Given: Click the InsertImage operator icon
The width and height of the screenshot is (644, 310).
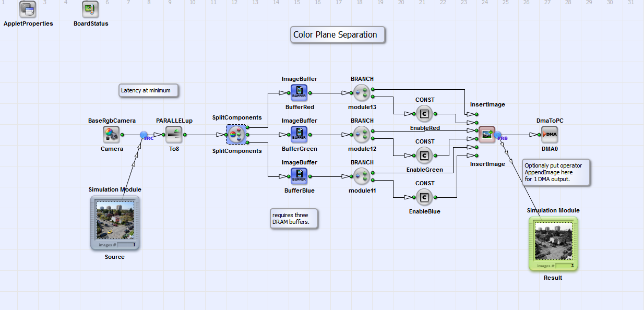Looking at the screenshot, I should pos(487,135).
